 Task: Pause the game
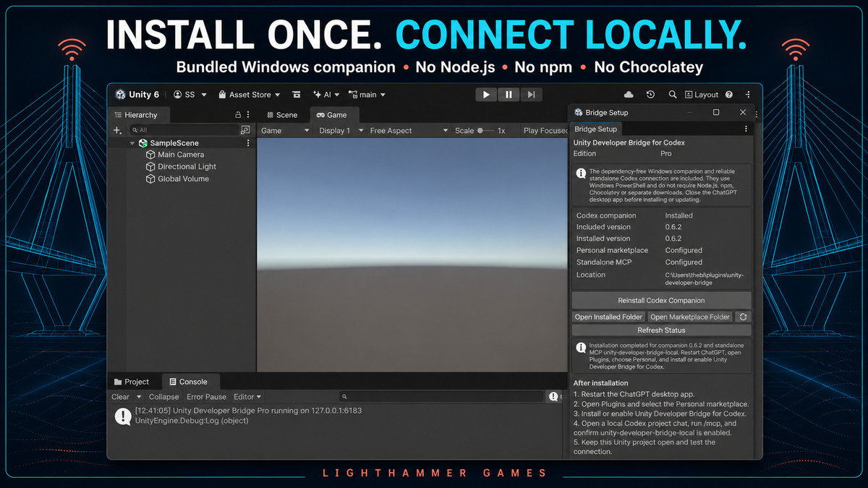click(509, 95)
